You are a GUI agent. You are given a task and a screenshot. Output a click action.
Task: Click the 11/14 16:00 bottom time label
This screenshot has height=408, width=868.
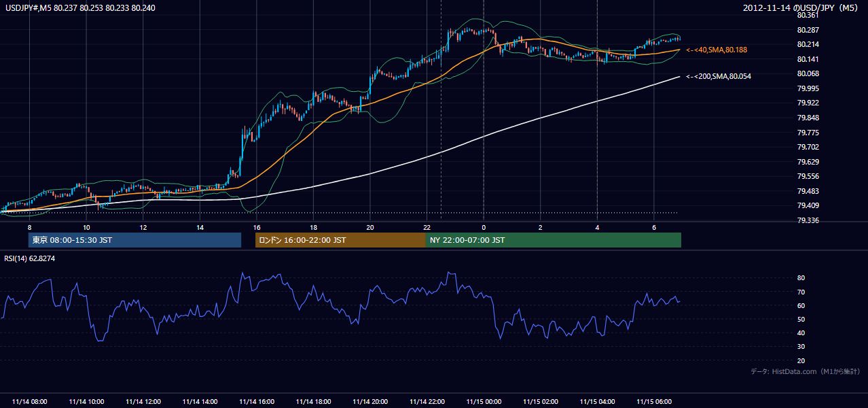click(x=257, y=402)
